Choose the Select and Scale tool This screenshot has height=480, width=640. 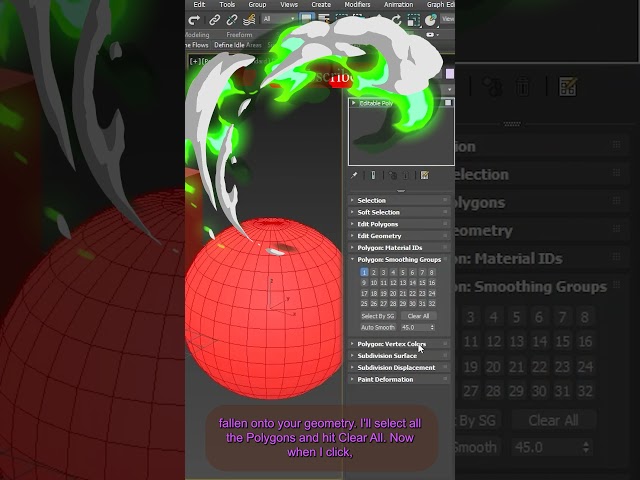[413, 20]
